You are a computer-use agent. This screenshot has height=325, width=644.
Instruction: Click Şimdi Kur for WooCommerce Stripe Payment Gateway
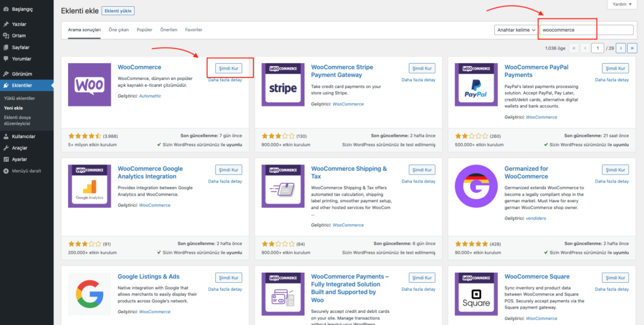(x=422, y=68)
